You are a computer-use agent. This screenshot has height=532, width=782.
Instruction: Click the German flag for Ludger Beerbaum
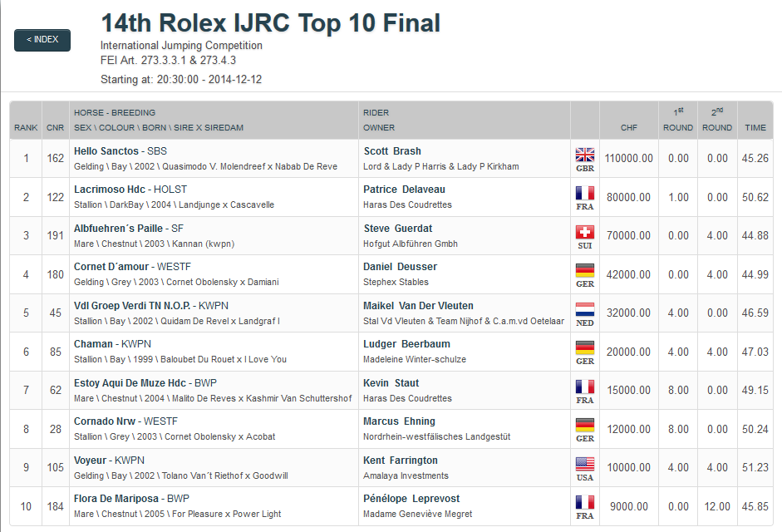(x=584, y=347)
